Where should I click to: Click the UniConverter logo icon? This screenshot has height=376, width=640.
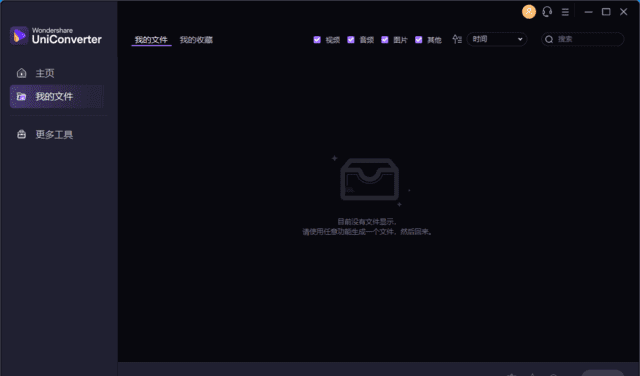click(19, 36)
